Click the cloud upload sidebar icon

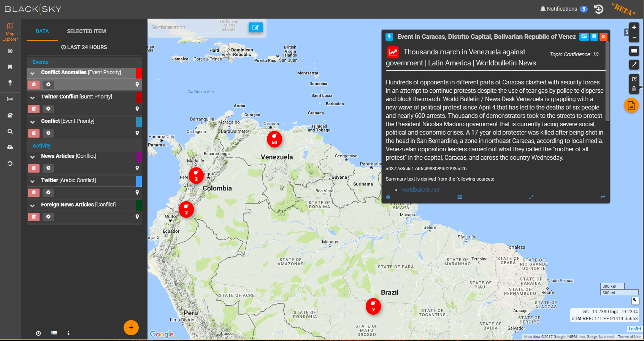pos(10,147)
